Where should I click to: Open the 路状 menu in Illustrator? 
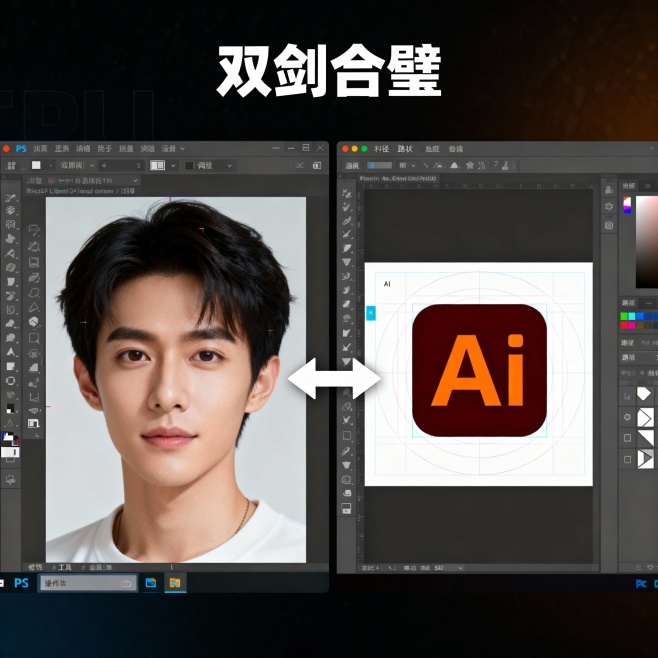(405, 148)
